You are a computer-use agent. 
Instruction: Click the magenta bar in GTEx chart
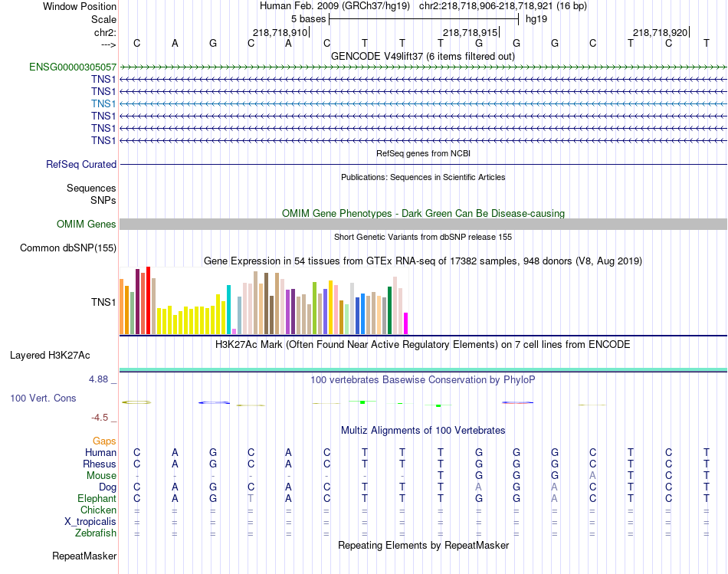tap(406, 323)
